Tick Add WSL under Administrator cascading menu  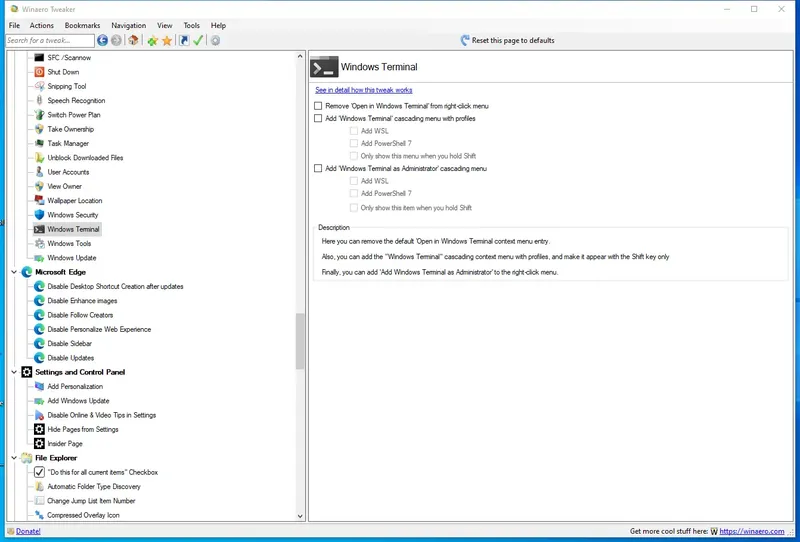pyautogui.click(x=354, y=181)
